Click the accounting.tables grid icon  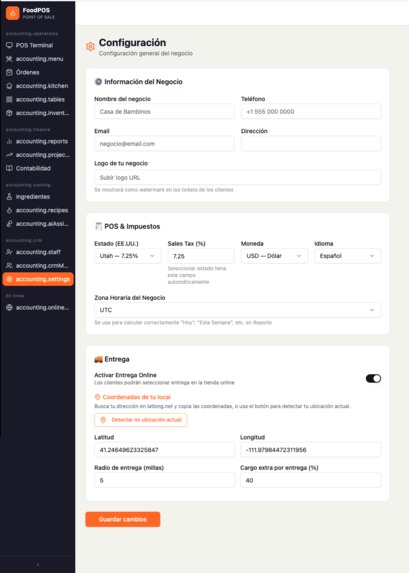[9, 99]
